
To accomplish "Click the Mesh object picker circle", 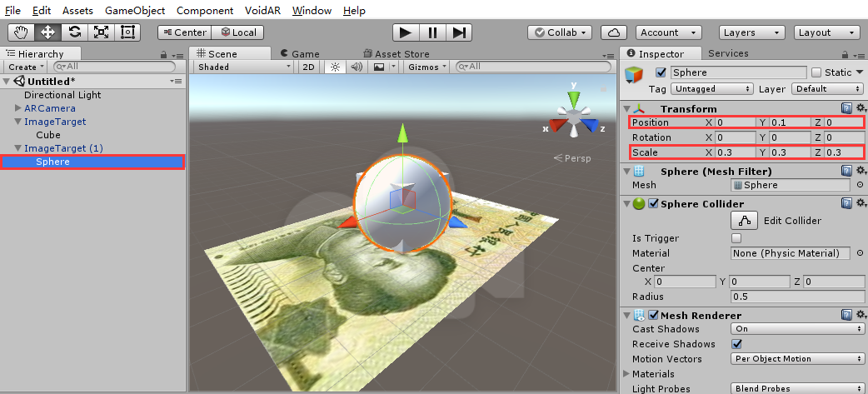I will click(860, 186).
